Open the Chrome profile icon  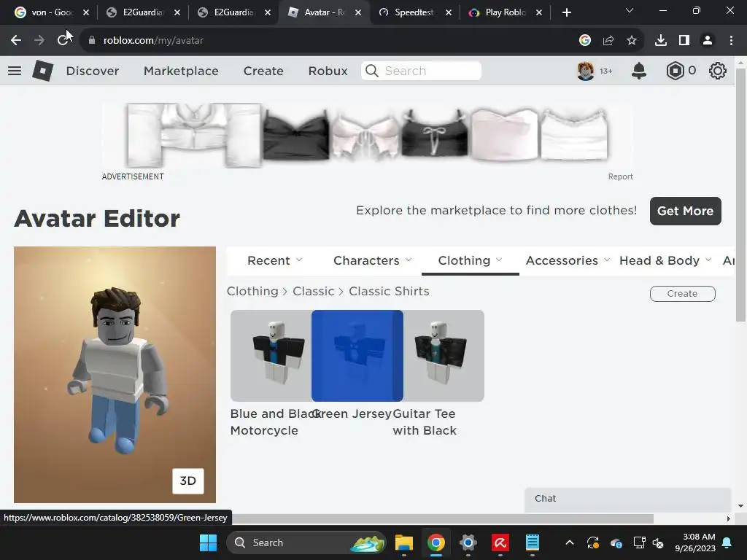point(708,41)
